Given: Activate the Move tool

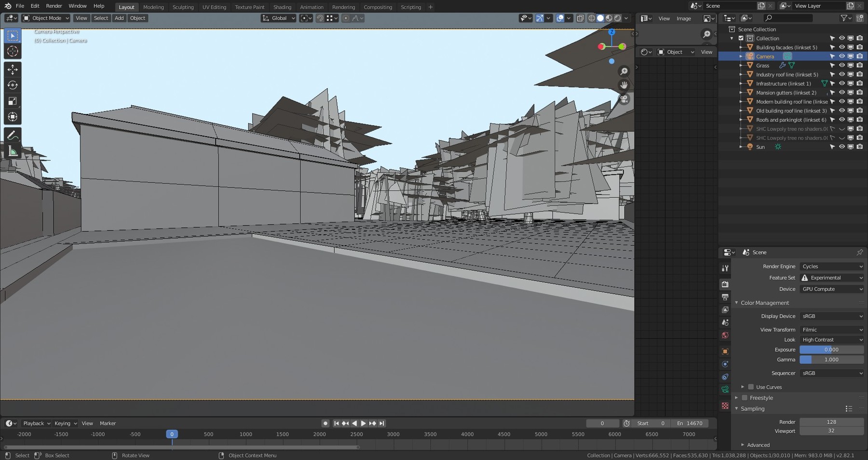Looking at the screenshot, I should [x=13, y=70].
